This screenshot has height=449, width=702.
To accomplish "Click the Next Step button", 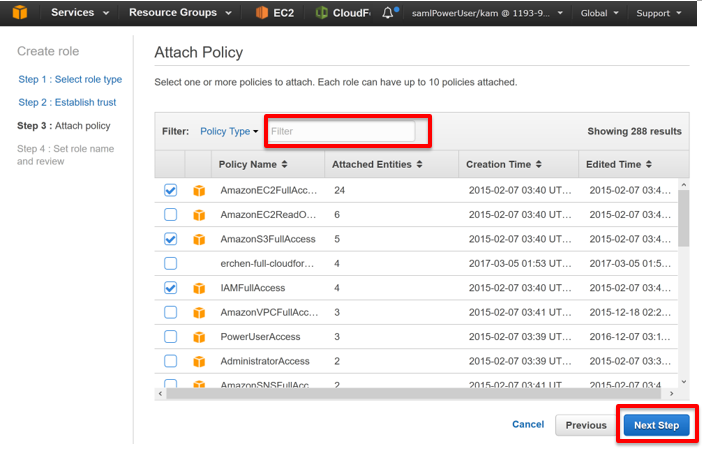I will [656, 425].
